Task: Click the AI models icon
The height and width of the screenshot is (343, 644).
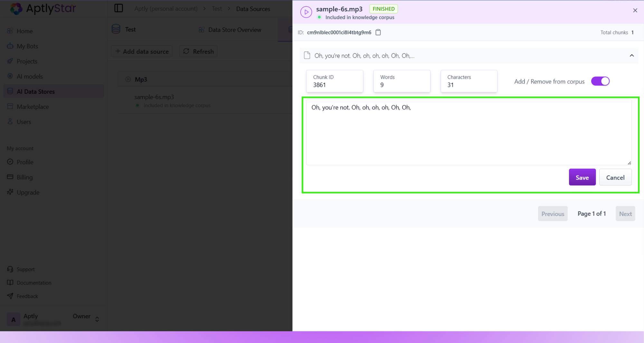Action: pos(10,76)
